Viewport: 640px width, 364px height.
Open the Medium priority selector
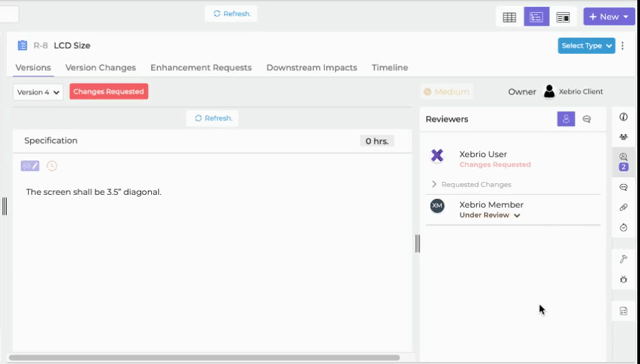pyautogui.click(x=447, y=92)
